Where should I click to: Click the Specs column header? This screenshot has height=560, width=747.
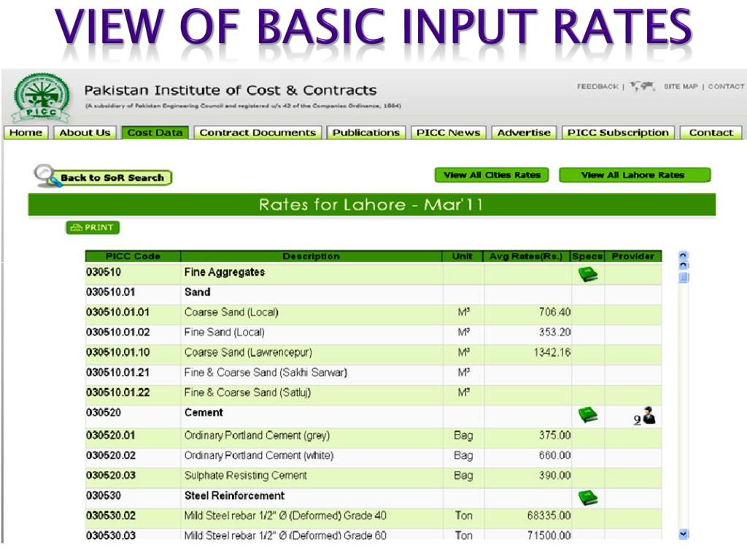click(587, 256)
